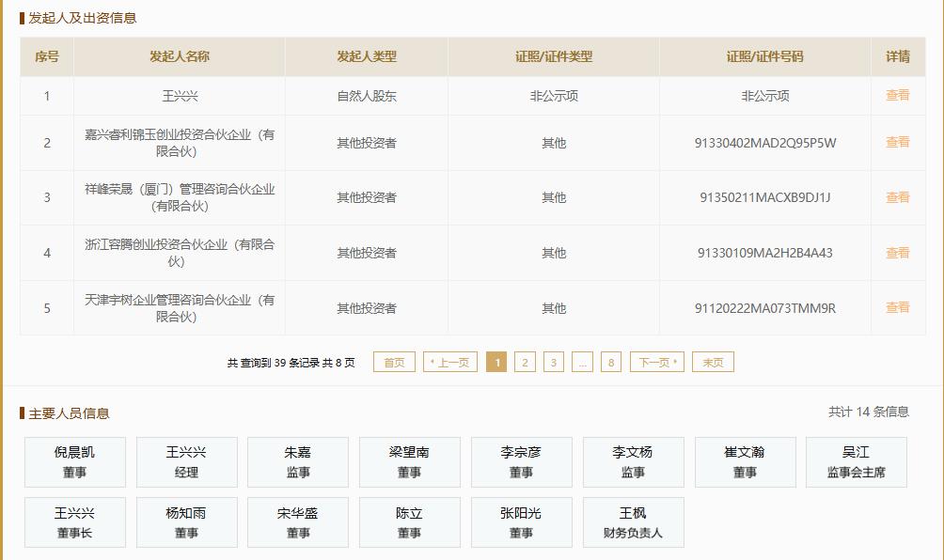Open 王枫 财务负责人 card
The width and height of the screenshot is (944, 560).
(x=633, y=522)
